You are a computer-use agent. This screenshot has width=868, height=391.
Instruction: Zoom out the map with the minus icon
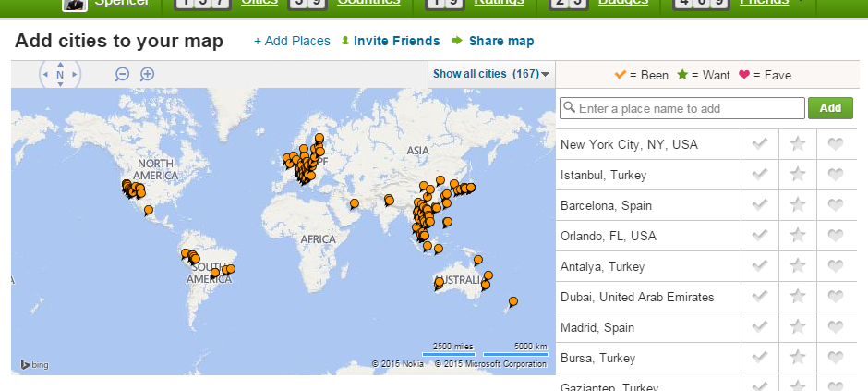pyautogui.click(x=122, y=74)
